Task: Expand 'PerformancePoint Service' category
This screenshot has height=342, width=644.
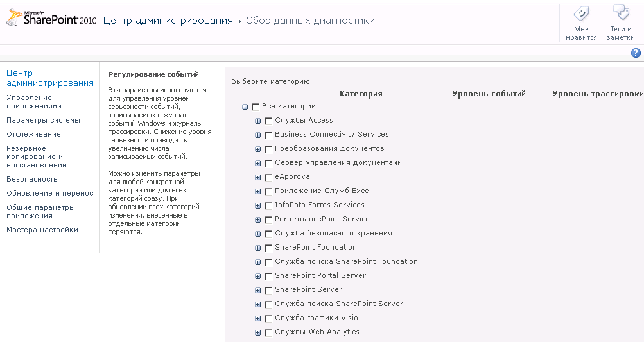Action: [x=258, y=220]
